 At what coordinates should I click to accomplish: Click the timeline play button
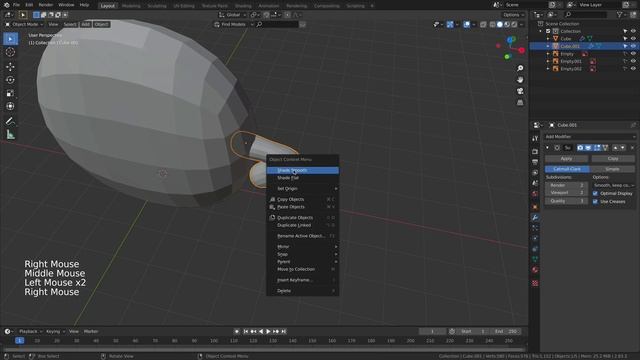[268, 331]
